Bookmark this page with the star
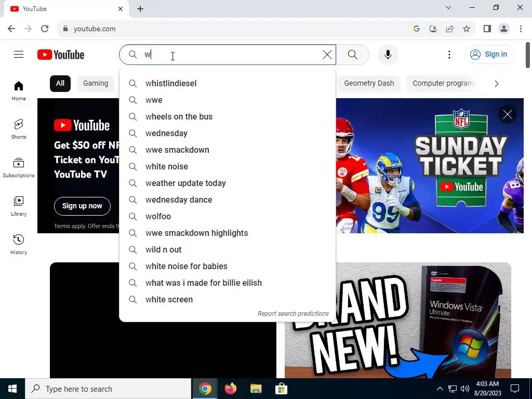Screen dimensions: 532x399 [467, 29]
